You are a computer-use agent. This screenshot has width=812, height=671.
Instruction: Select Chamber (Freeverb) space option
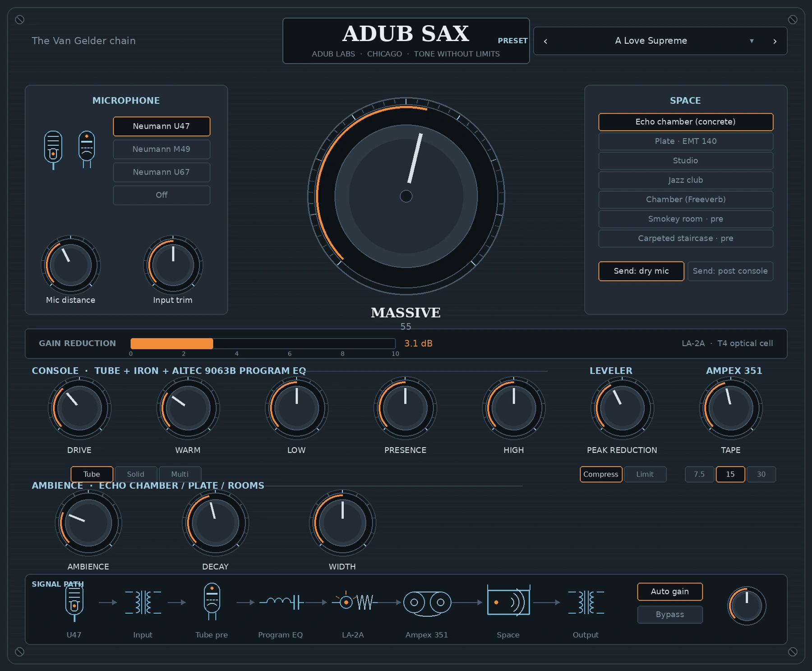coord(686,199)
